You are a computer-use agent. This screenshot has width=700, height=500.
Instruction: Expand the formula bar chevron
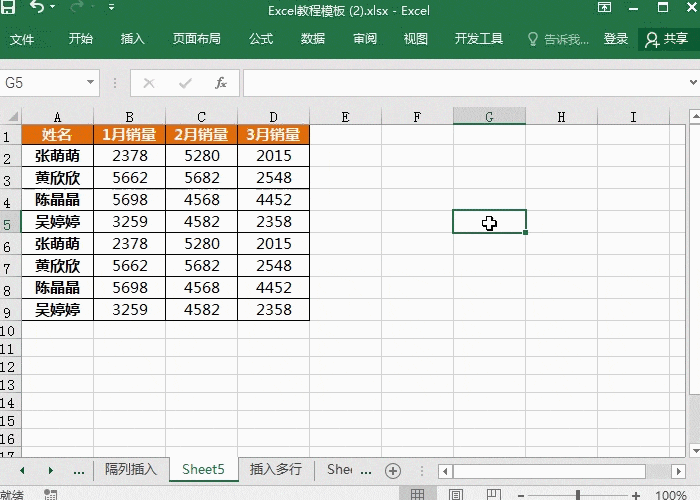coord(693,82)
